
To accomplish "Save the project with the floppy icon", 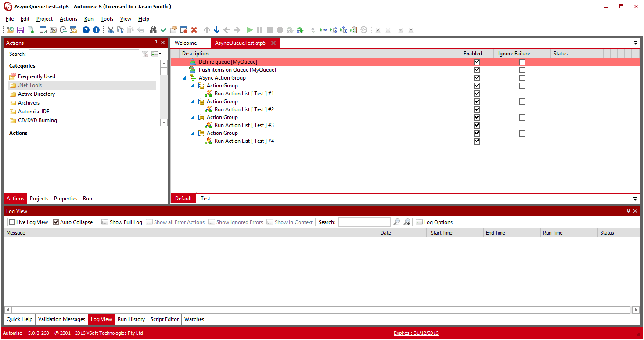I will (x=20, y=30).
